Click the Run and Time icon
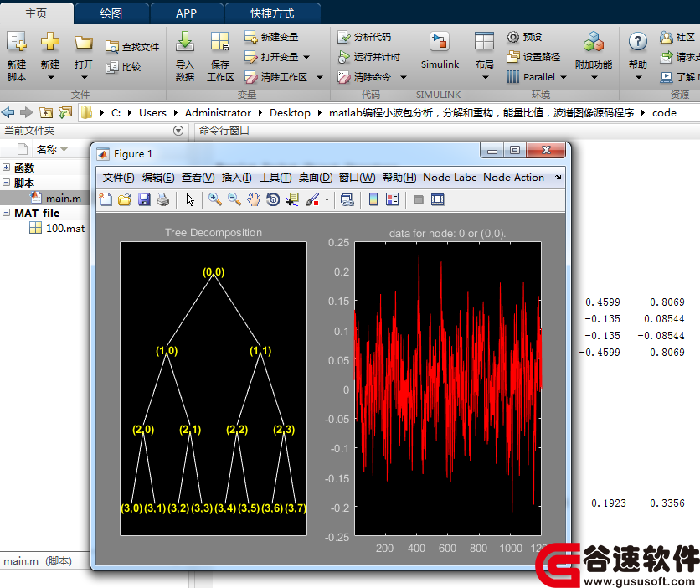Image resolution: width=700 pixels, height=588 pixels. 344,57
